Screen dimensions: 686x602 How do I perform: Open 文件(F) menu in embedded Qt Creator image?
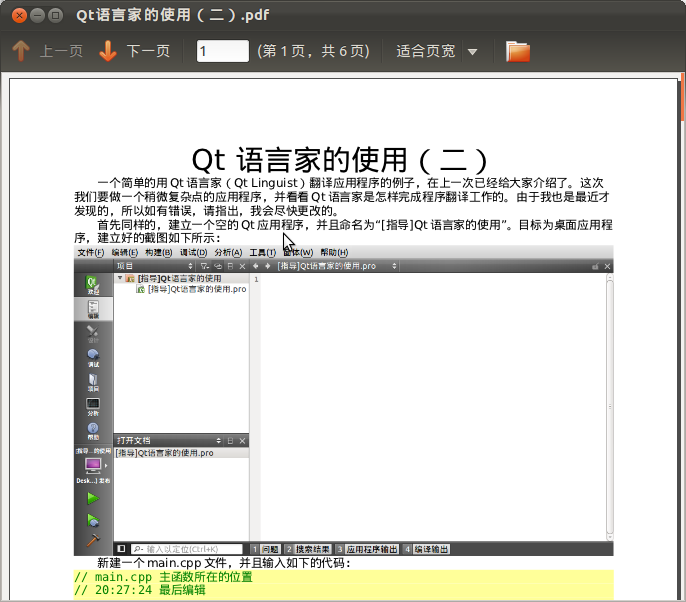[x=91, y=252]
